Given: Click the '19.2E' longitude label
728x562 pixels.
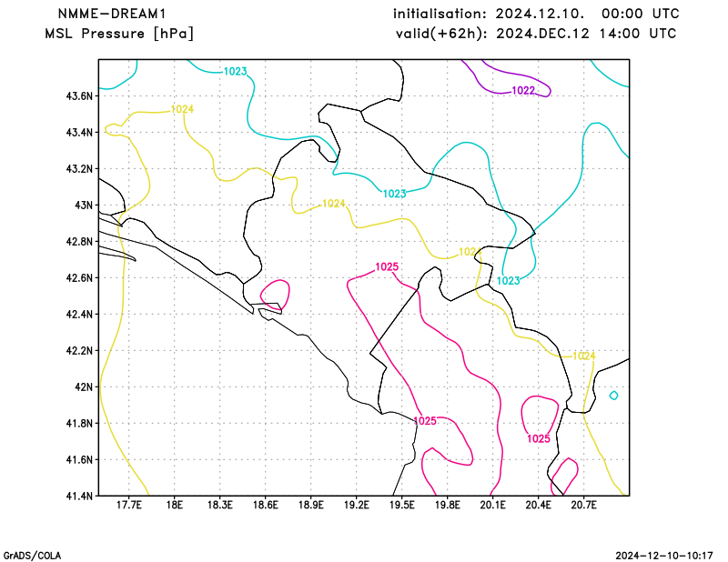Looking at the screenshot, I should click(356, 505).
